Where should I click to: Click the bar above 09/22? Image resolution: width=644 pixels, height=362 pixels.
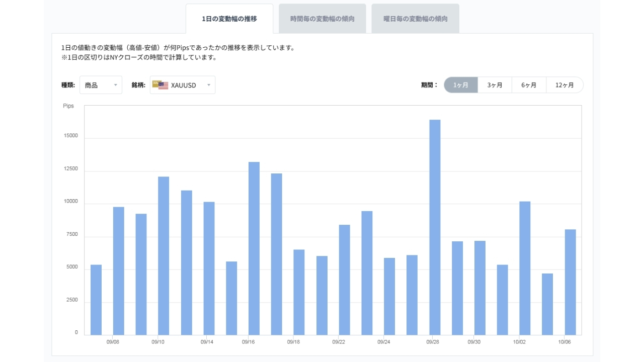point(344,280)
